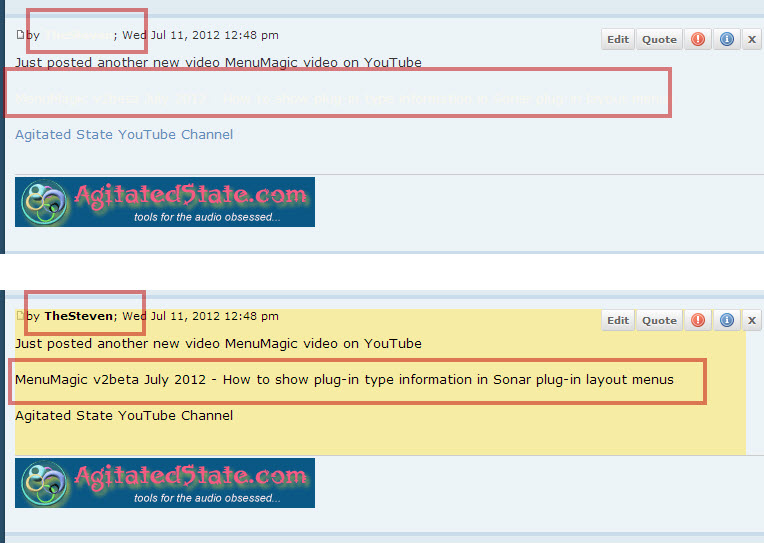This screenshot has width=764, height=550.
Task: Open MenuMagic v2beta July 2012 link in bottom post
Action: point(344,380)
